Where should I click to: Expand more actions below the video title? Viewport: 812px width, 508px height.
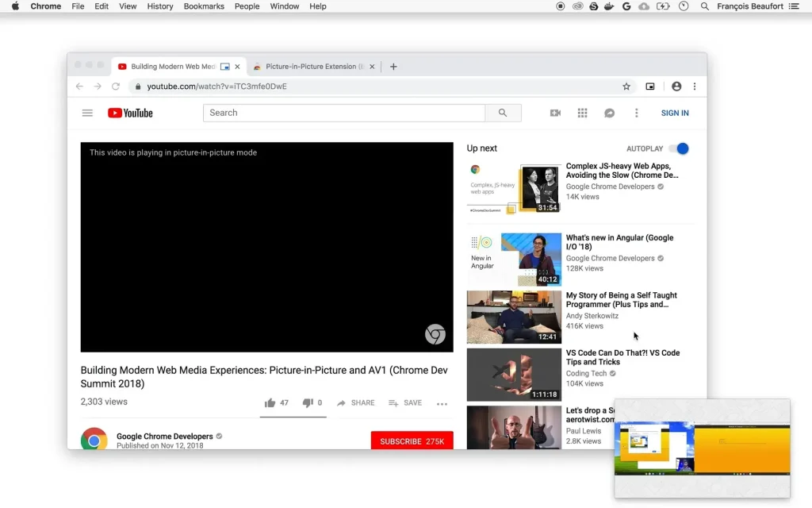tap(442, 403)
